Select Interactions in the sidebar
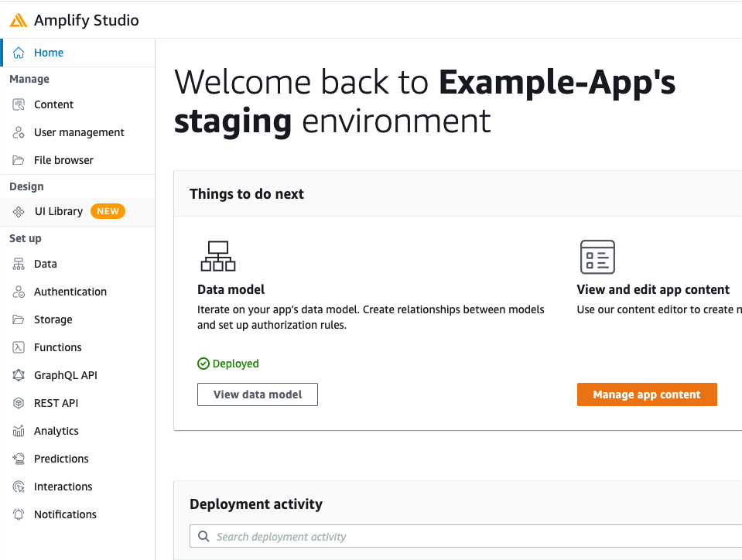Image resolution: width=742 pixels, height=560 pixels. 17,487
